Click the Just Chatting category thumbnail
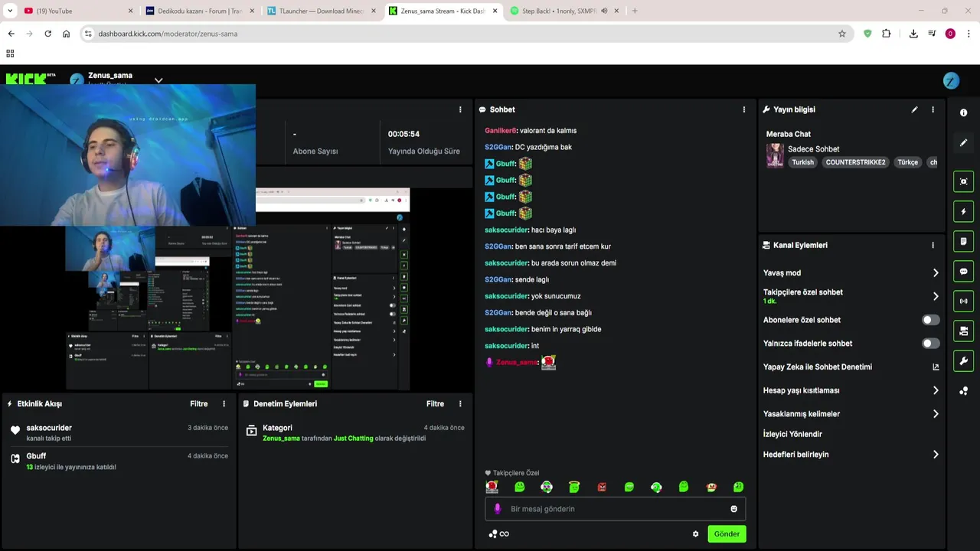The height and width of the screenshot is (551, 980). pyautogui.click(x=775, y=155)
